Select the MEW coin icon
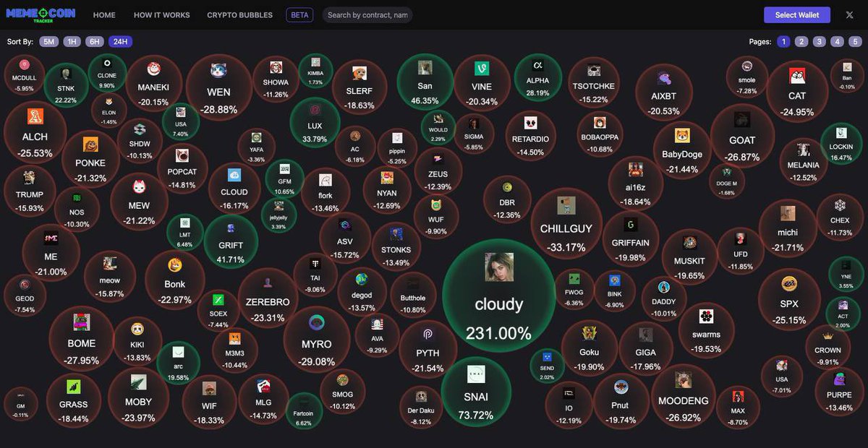 (x=140, y=187)
